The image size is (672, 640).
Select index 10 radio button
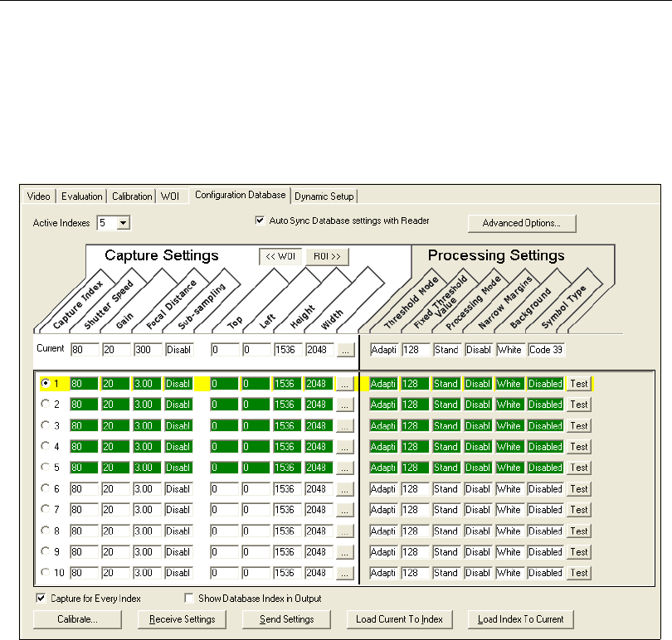pos(45,572)
